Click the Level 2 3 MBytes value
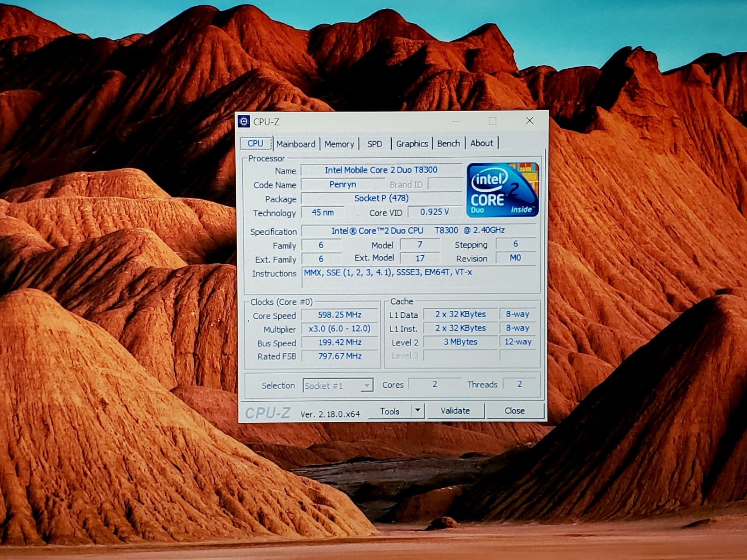The width and height of the screenshot is (747, 560). (460, 342)
